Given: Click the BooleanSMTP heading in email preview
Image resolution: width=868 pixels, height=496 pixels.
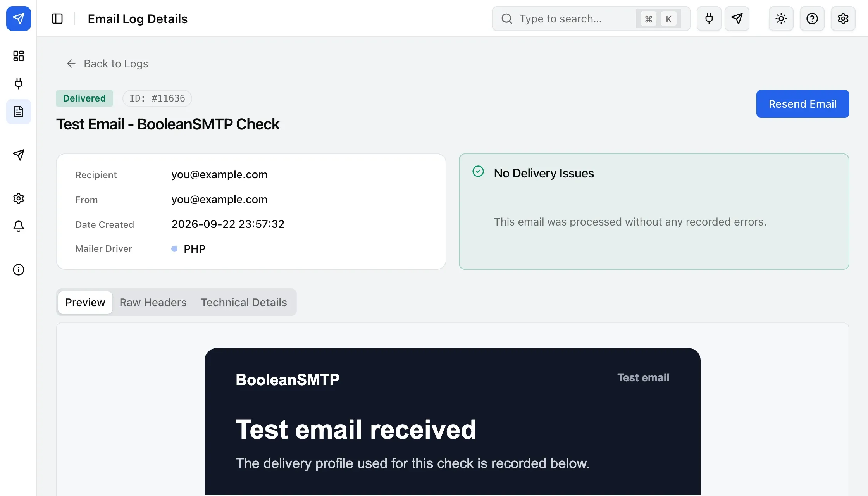Looking at the screenshot, I should pyautogui.click(x=288, y=380).
